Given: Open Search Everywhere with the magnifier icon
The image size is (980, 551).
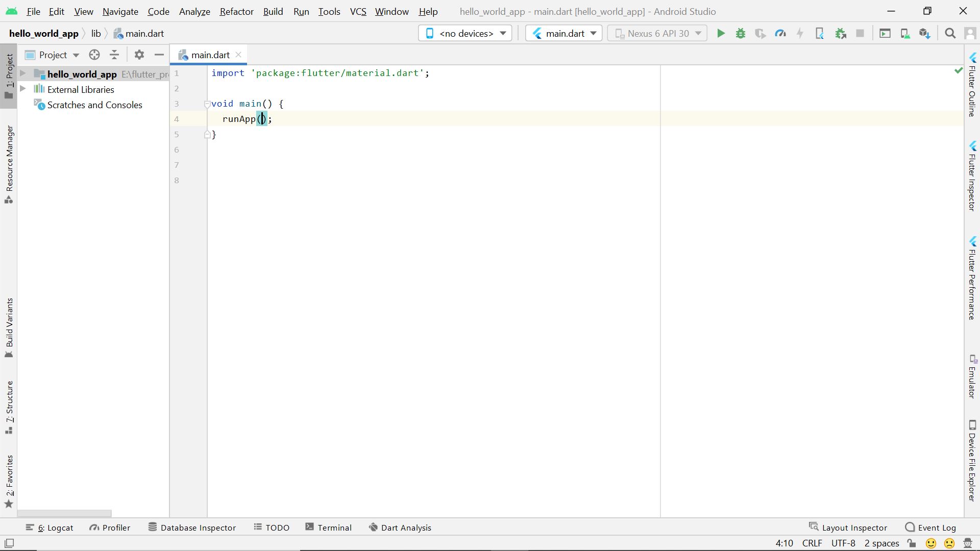Looking at the screenshot, I should click(x=950, y=33).
